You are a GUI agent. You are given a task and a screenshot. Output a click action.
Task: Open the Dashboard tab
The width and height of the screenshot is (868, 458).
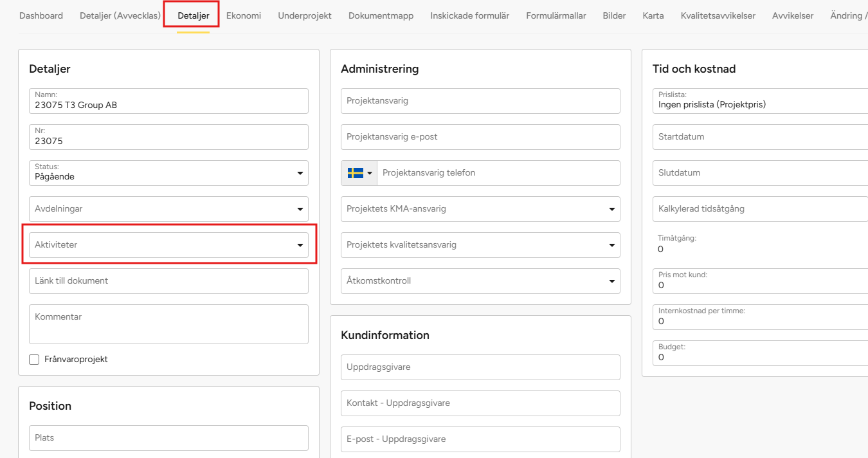tap(41, 15)
